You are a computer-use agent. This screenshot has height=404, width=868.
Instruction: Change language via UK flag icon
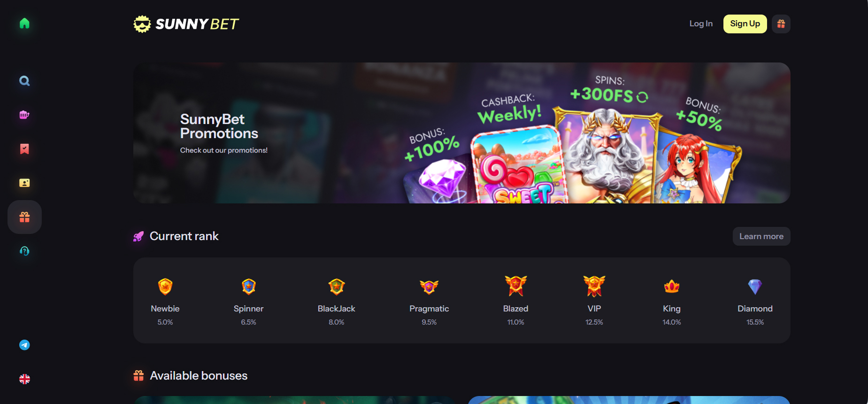[24, 379]
